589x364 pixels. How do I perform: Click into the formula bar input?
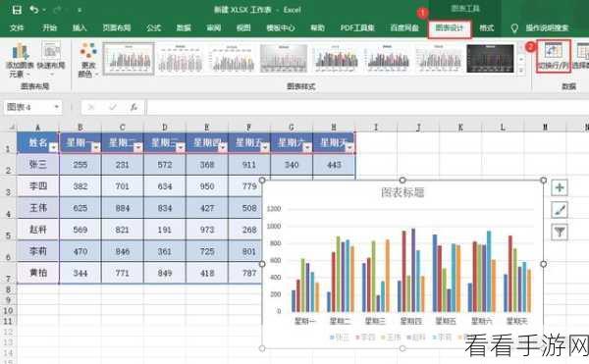coord(367,107)
